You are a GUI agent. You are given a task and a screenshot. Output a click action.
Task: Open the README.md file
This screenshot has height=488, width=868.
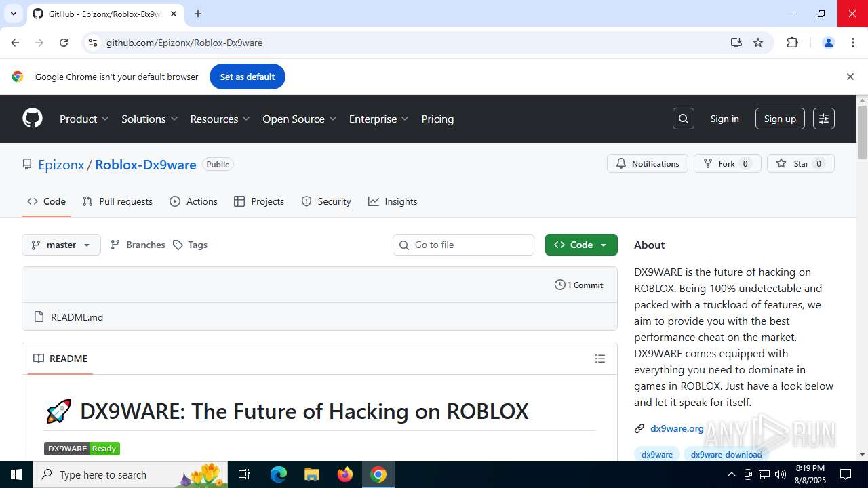click(77, 317)
